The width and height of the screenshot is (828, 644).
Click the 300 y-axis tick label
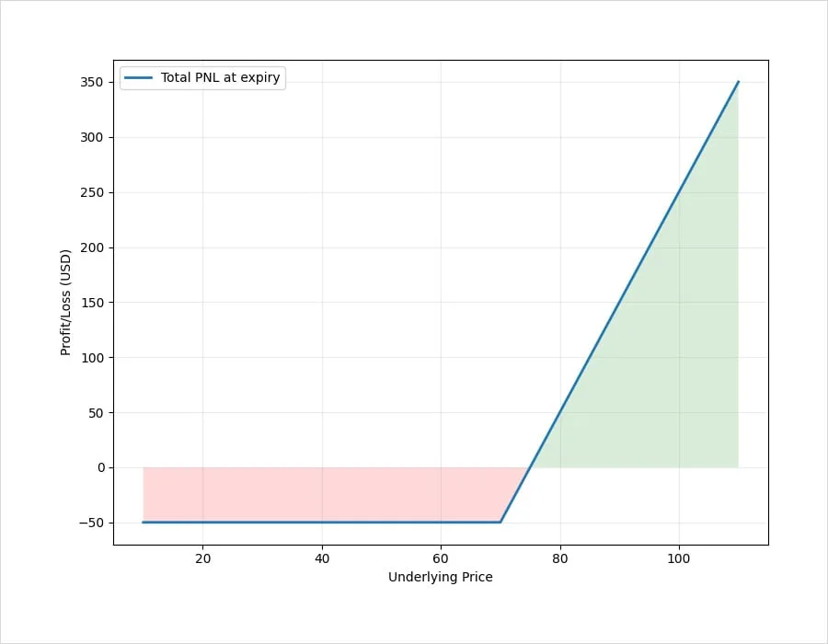92,137
